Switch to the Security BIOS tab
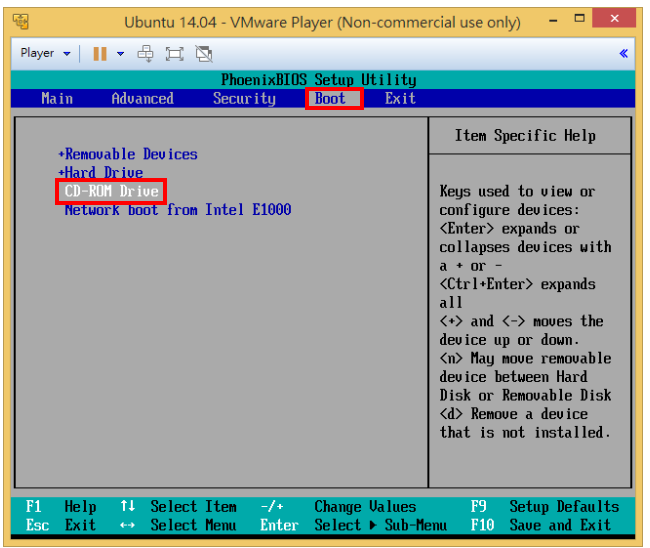Screen dimensions: 650x548 [x=244, y=99]
